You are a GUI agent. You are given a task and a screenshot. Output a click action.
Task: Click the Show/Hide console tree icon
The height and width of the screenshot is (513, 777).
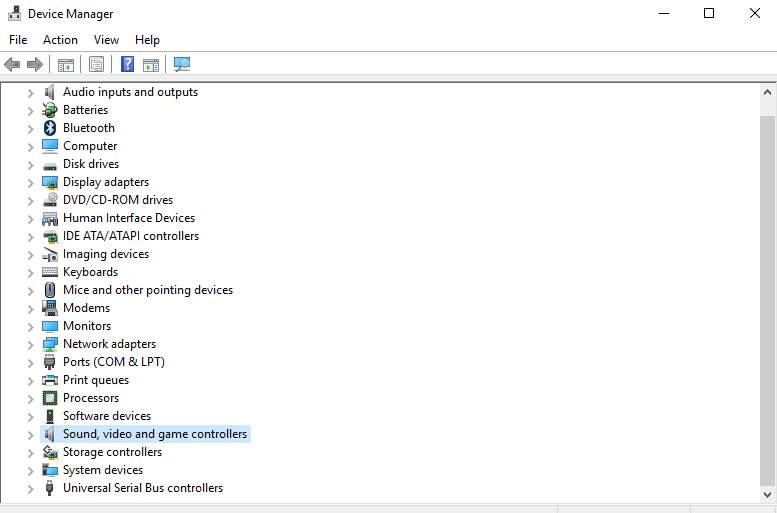pyautogui.click(x=65, y=64)
